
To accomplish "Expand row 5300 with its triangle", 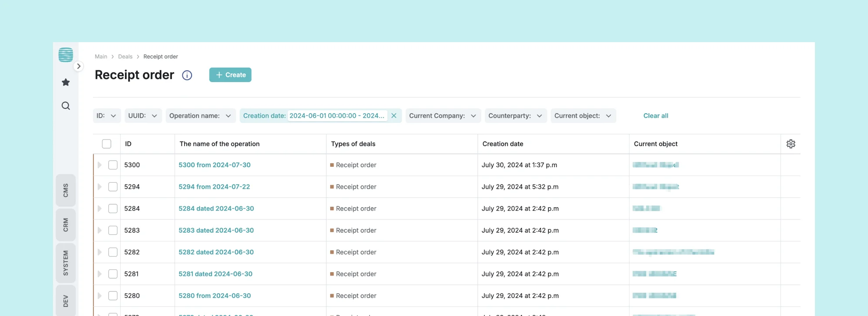I will (100, 165).
